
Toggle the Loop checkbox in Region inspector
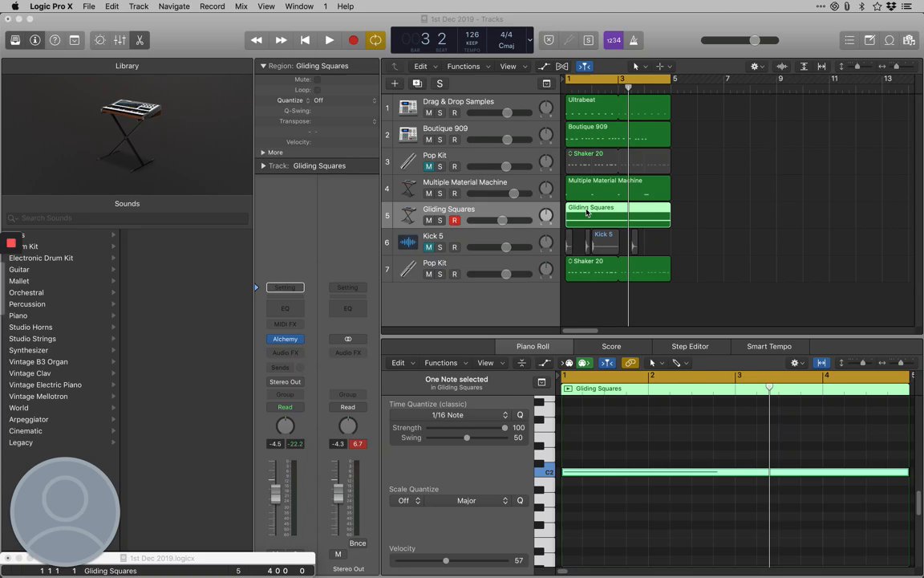point(317,90)
